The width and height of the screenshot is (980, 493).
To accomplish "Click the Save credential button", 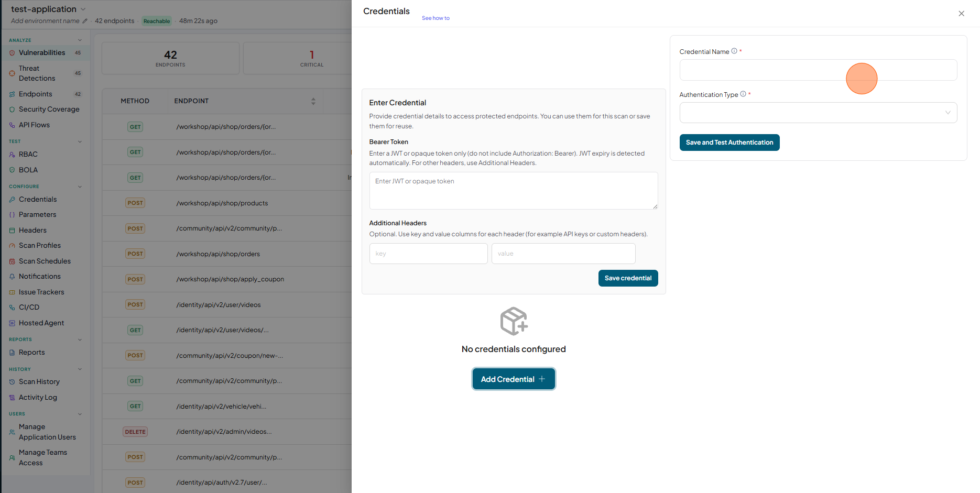I will [628, 278].
